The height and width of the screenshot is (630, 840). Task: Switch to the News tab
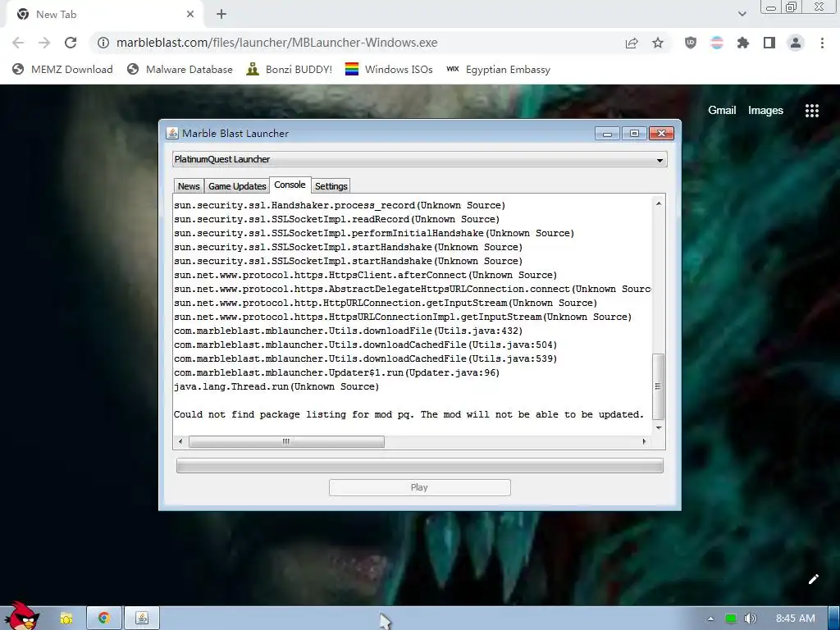click(x=189, y=186)
